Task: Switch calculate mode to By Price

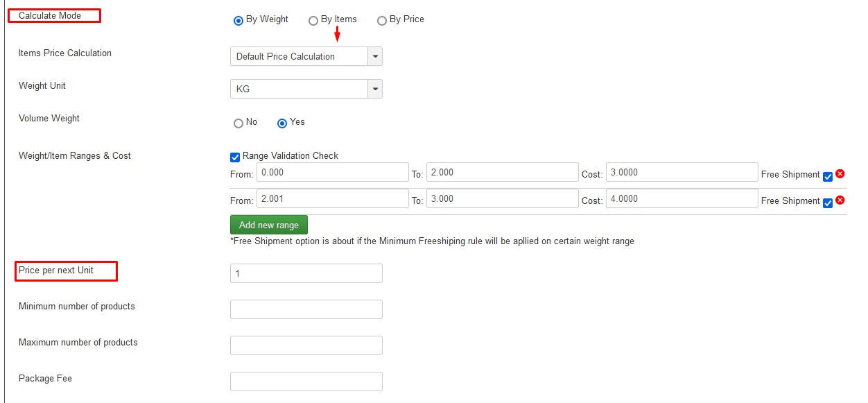Action: [x=382, y=21]
